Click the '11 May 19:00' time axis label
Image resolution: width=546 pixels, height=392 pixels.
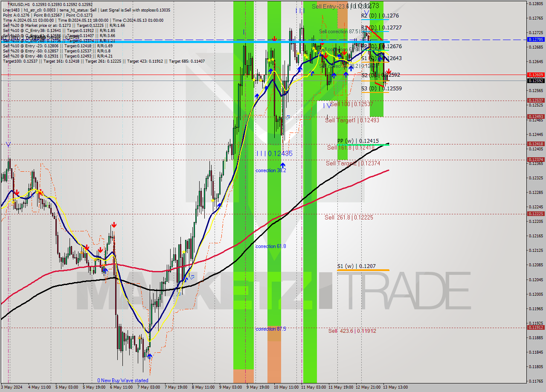tap(340, 387)
